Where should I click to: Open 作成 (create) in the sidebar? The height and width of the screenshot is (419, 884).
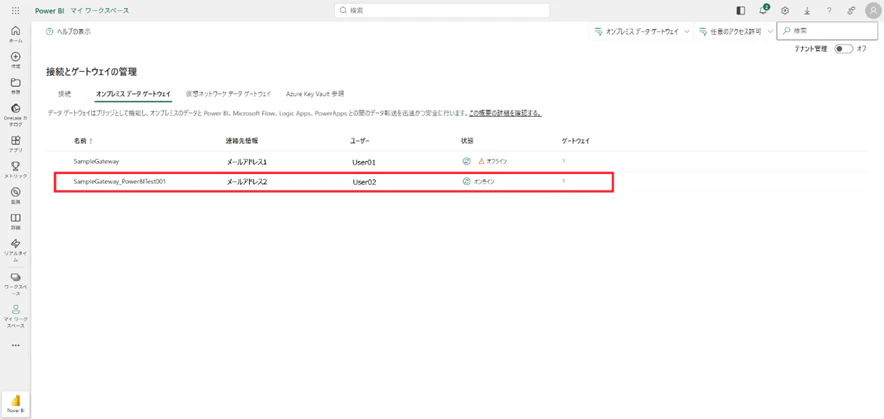[16, 60]
